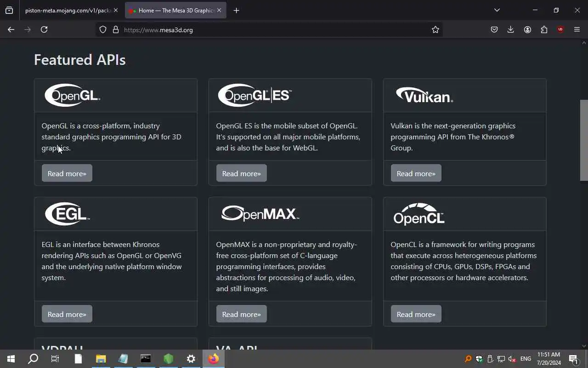Bookmark this page with the star icon
588x368 pixels.
point(435,29)
